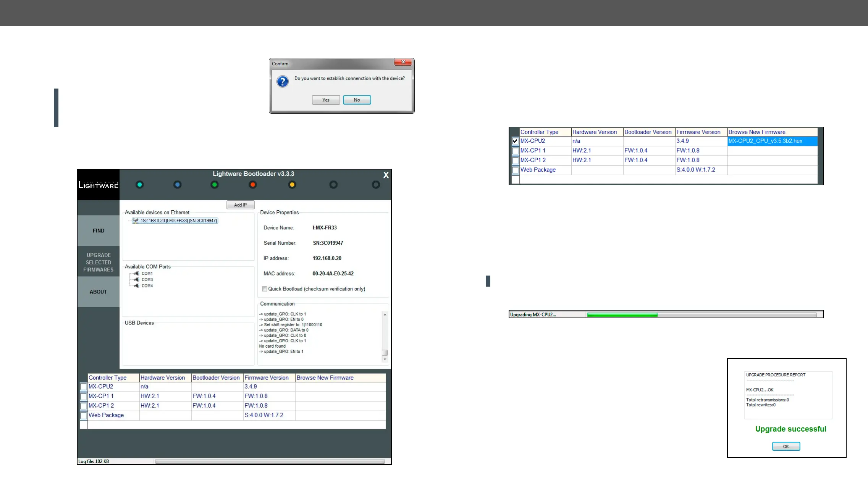Click the green status indicator circle
868x487 pixels.
tap(215, 185)
